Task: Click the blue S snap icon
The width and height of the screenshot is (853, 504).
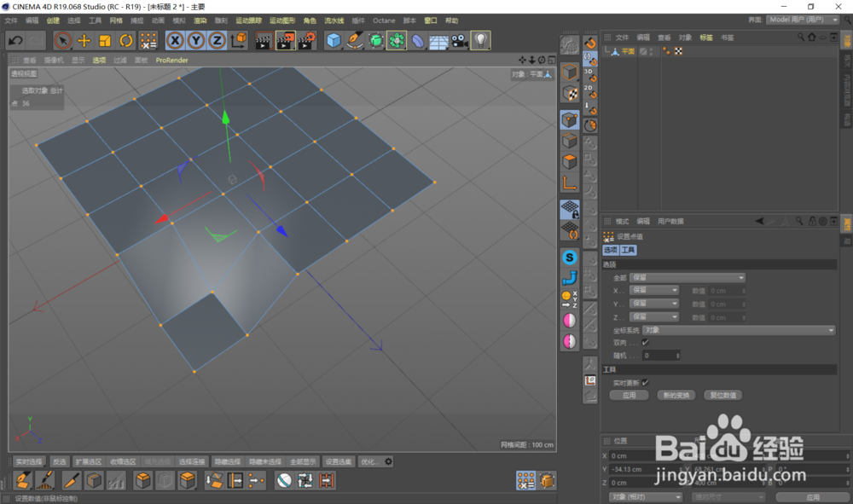Action: tap(570, 258)
